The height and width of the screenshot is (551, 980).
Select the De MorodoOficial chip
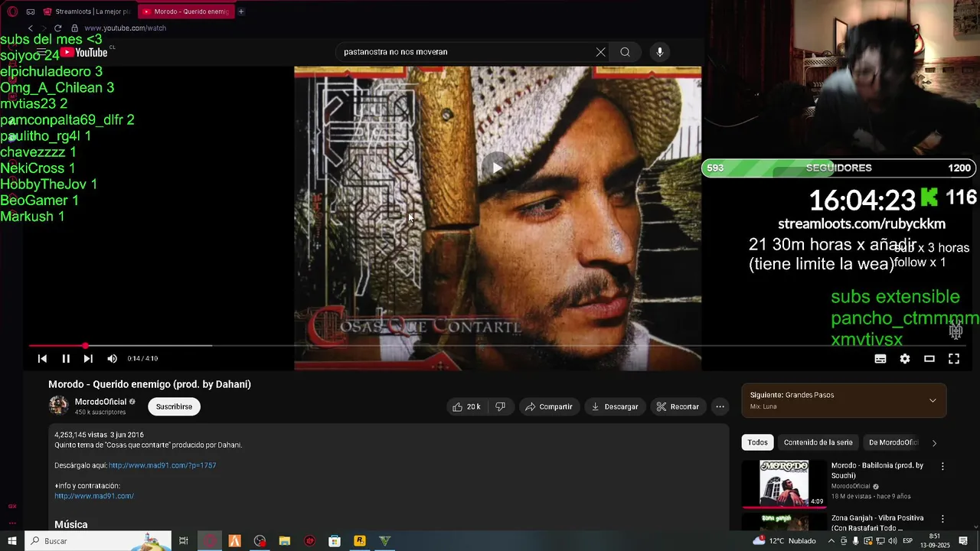pos(893,442)
